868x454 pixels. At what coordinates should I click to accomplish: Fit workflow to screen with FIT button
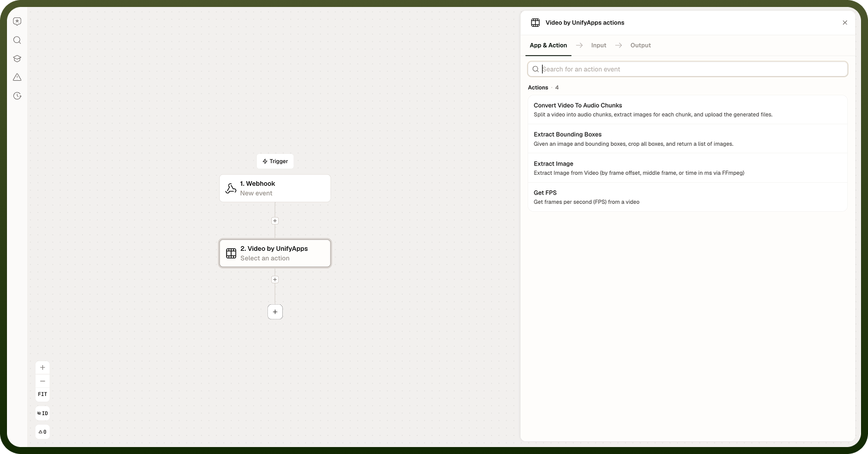coord(42,394)
